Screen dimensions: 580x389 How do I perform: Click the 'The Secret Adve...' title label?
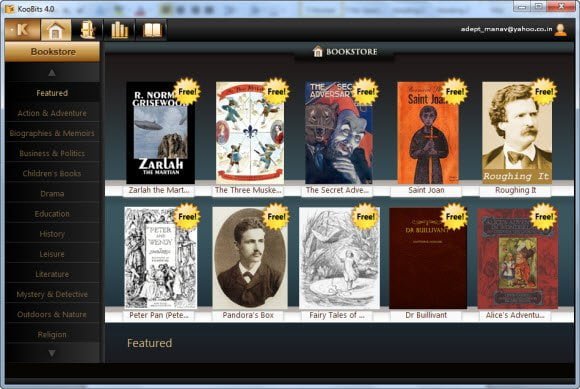click(337, 190)
